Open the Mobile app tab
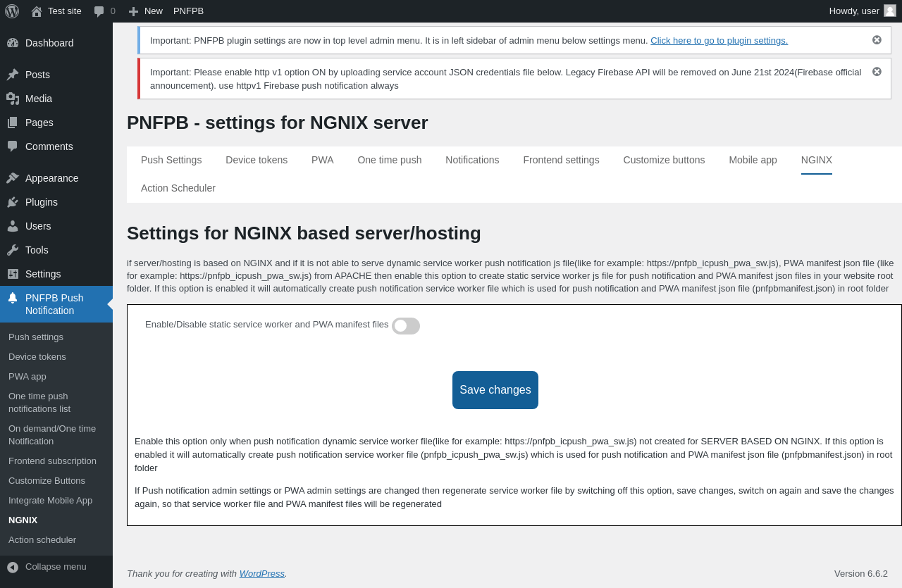 click(x=753, y=160)
